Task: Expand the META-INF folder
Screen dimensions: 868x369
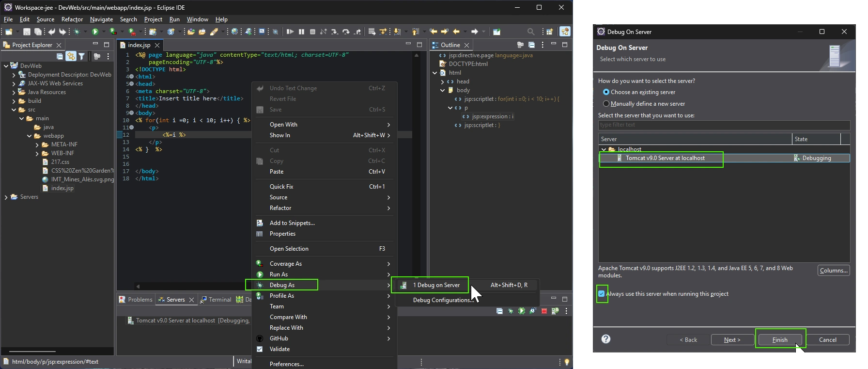Action: click(x=37, y=144)
